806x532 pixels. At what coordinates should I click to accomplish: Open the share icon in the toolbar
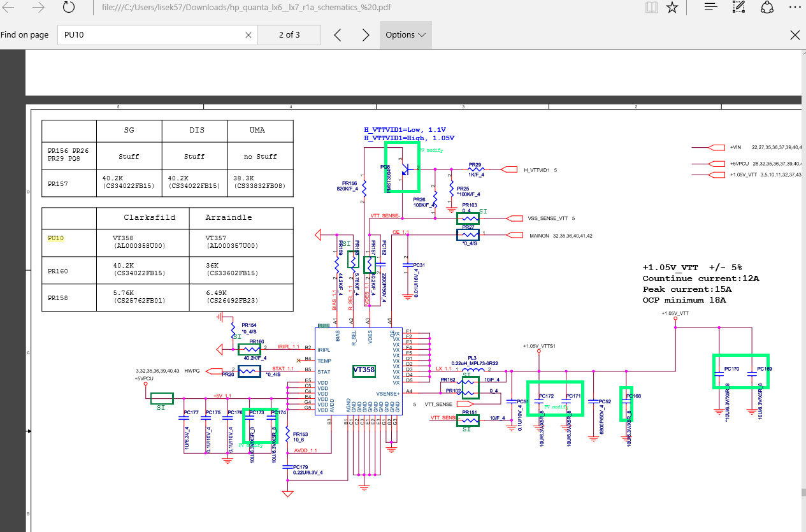coord(767,8)
